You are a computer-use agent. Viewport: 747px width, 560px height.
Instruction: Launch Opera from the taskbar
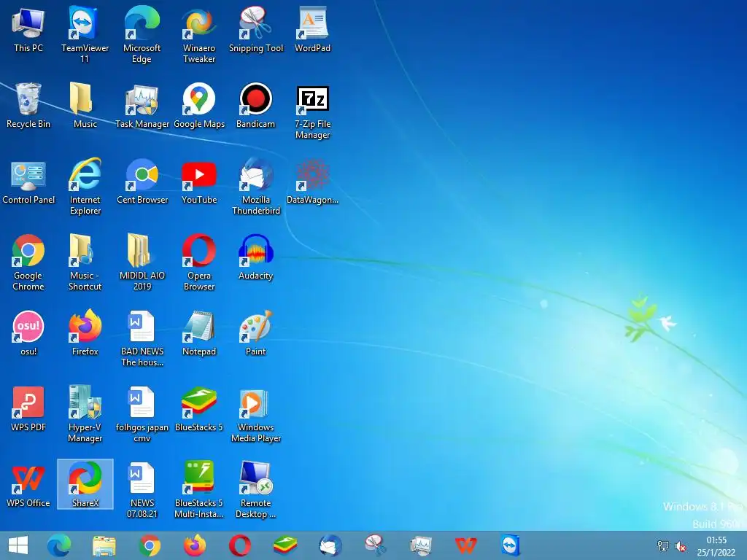240,545
